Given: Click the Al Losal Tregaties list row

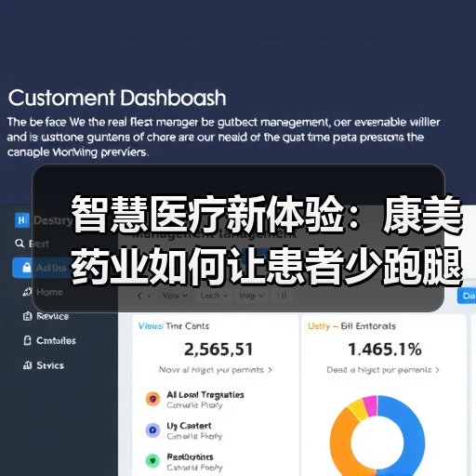Looking at the screenshot, I should pyautogui.click(x=194, y=400).
